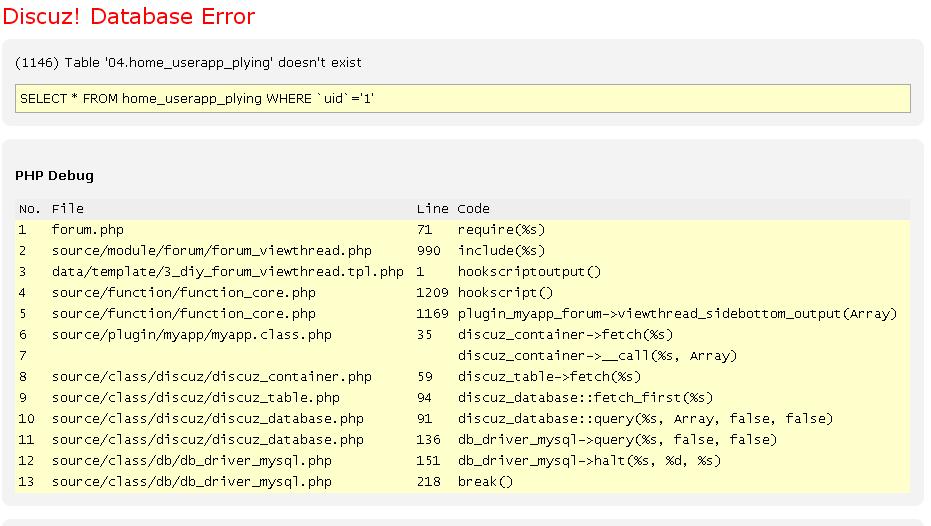Screen dimensions: 931x526
Task: Click 'data/template/3_diy_forum_viewthread.tpl.php' cell
Action: click(227, 272)
